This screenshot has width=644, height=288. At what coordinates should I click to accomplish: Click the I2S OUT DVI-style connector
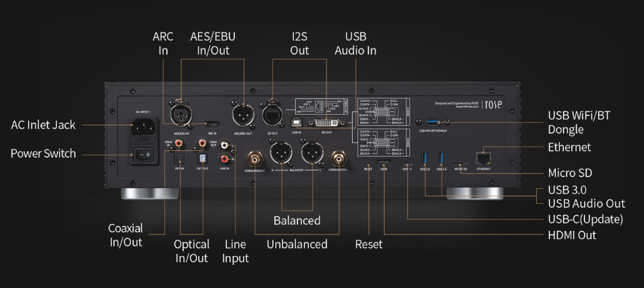[327, 122]
